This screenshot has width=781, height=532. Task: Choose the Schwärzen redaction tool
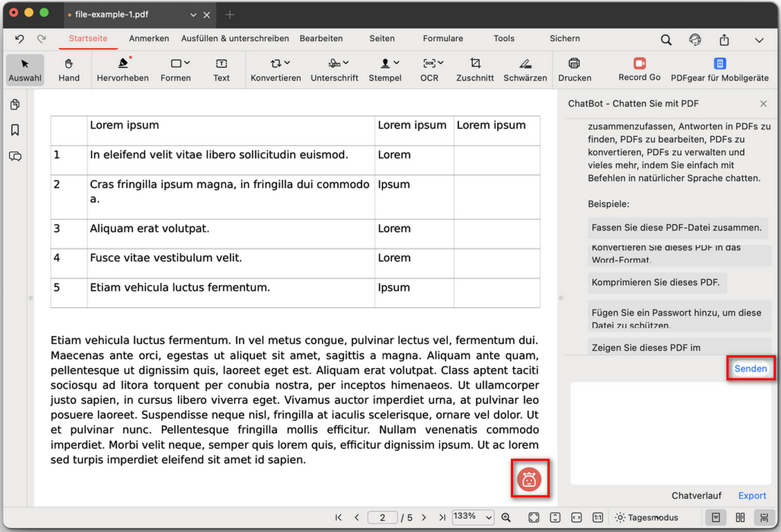[x=525, y=70]
